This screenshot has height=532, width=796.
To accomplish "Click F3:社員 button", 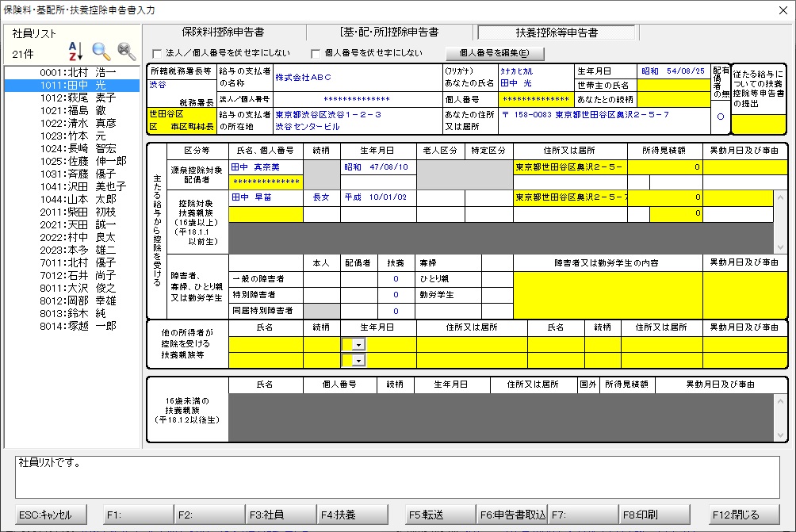I will pos(281,515).
